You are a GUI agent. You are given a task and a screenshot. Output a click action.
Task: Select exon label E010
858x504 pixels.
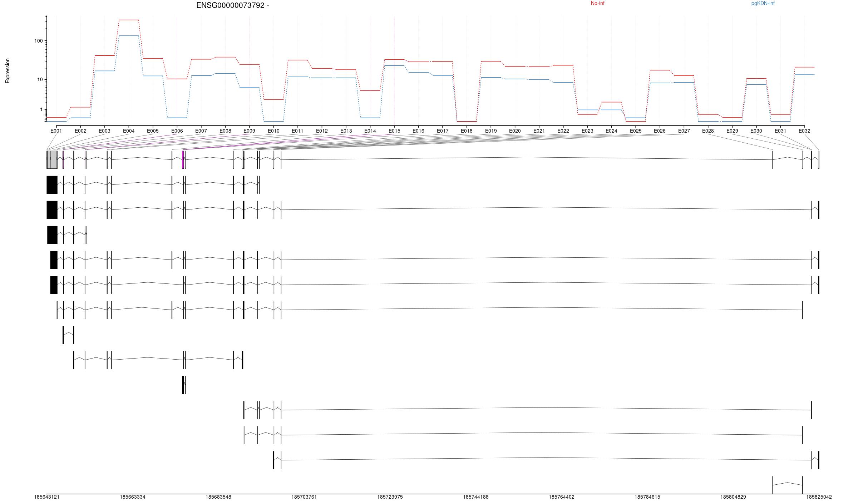pos(273,131)
